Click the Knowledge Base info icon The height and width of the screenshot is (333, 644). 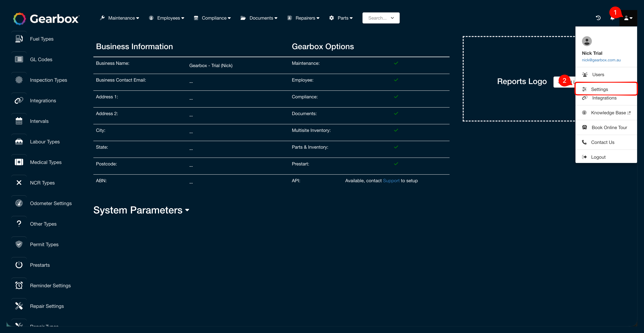(584, 113)
